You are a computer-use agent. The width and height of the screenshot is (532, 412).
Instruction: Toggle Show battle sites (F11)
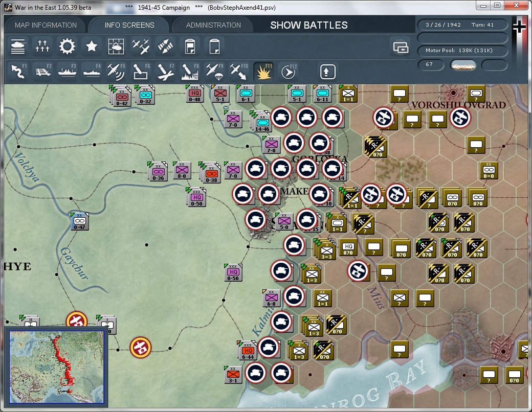point(263,72)
